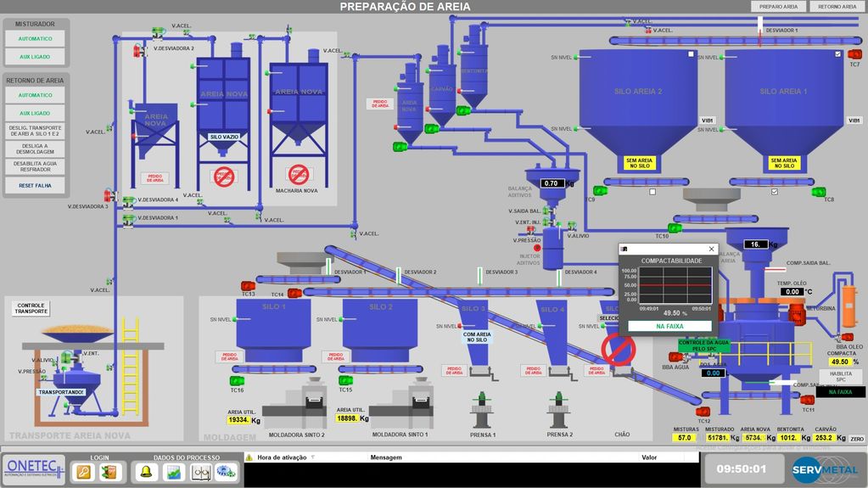Click the Habilita SPC button

coord(841,376)
